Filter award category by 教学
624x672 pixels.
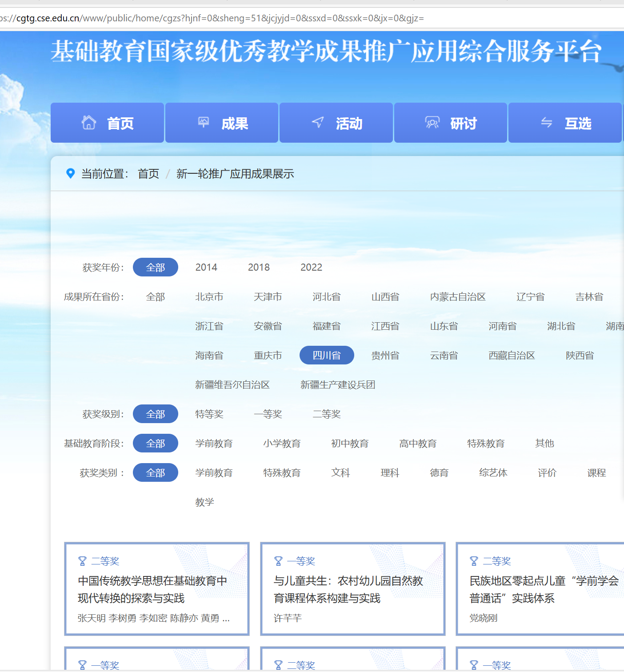[204, 502]
